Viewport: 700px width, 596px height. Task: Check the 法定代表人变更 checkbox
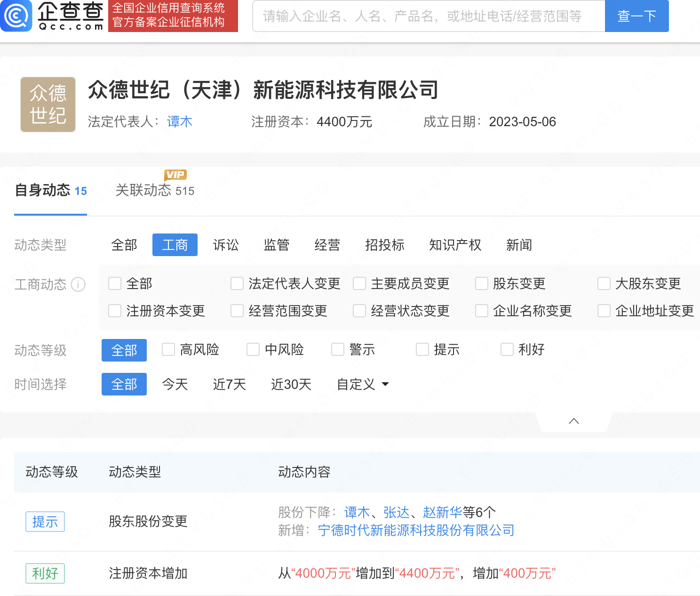[237, 283]
